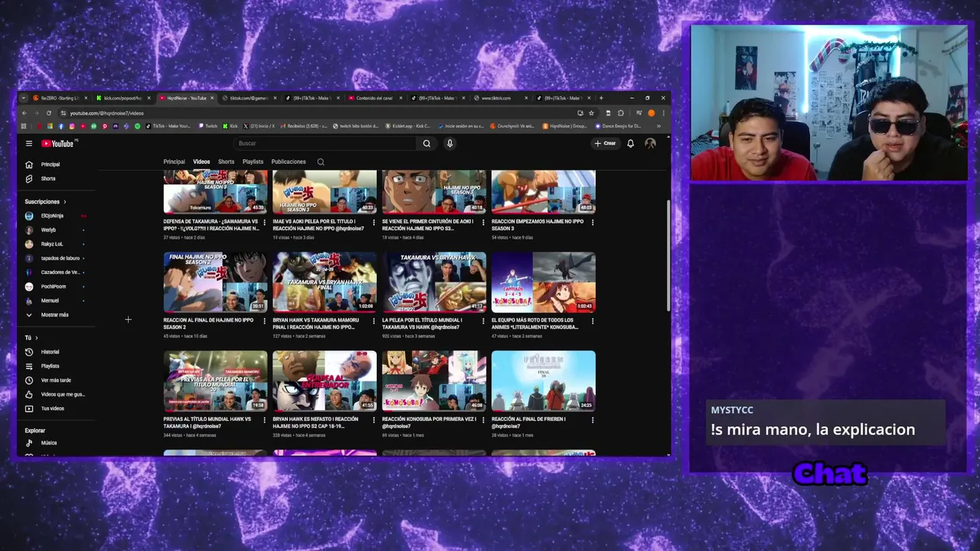Open Historial in the sidebar

pos(57,352)
